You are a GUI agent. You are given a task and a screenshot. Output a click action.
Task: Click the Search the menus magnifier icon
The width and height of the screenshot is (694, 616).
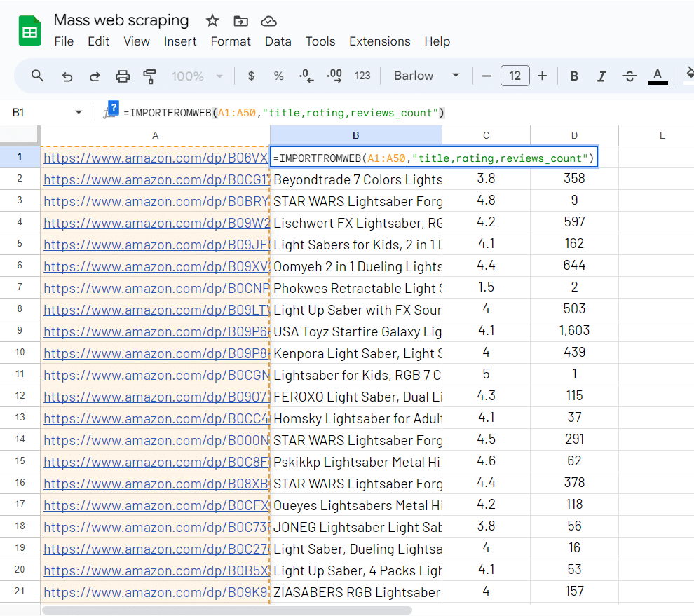click(x=38, y=76)
